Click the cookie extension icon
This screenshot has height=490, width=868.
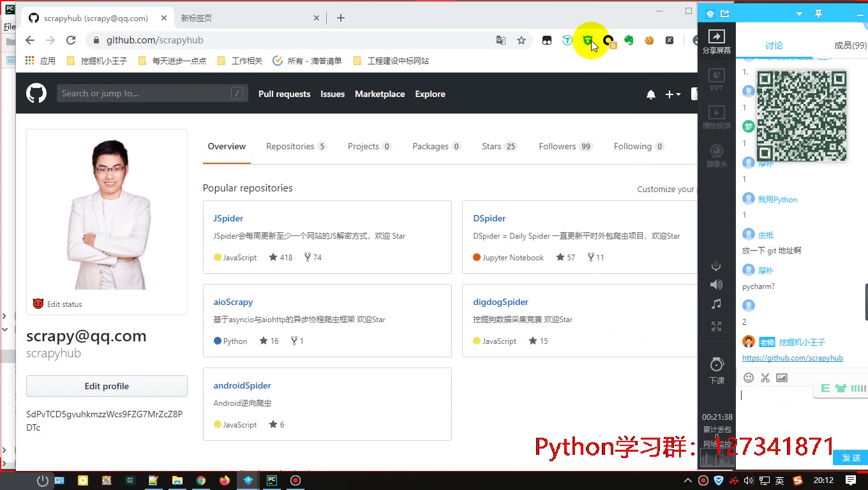click(x=649, y=40)
